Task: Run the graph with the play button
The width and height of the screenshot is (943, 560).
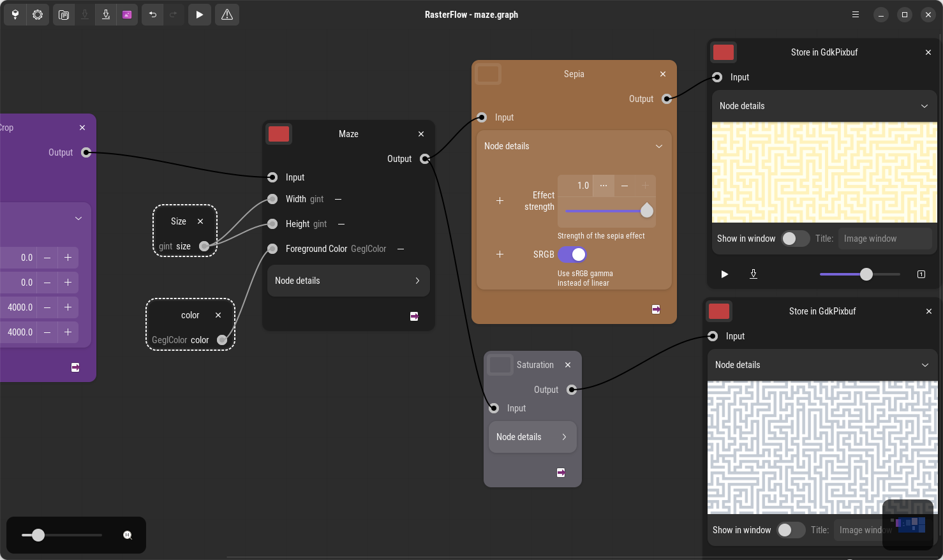Action: (200, 15)
